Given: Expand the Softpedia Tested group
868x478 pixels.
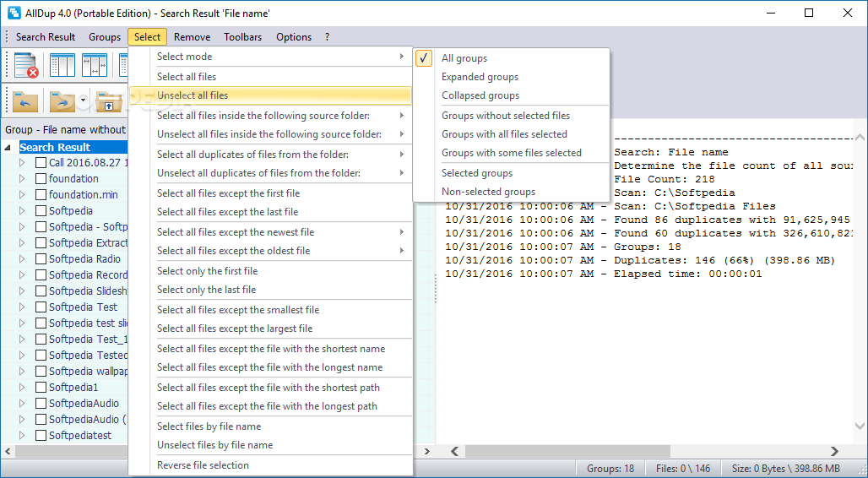Looking at the screenshot, I should click(x=22, y=356).
